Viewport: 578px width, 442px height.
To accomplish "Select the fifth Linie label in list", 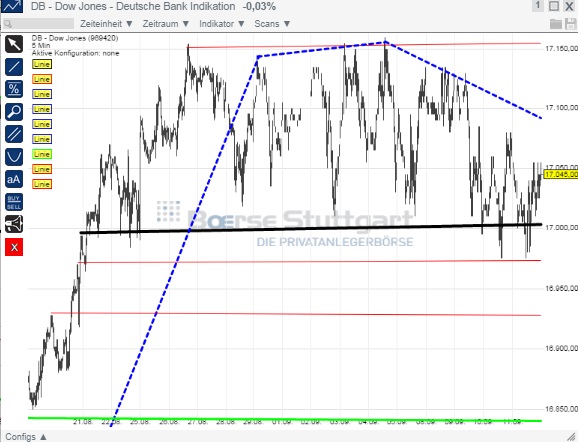I will coord(42,124).
